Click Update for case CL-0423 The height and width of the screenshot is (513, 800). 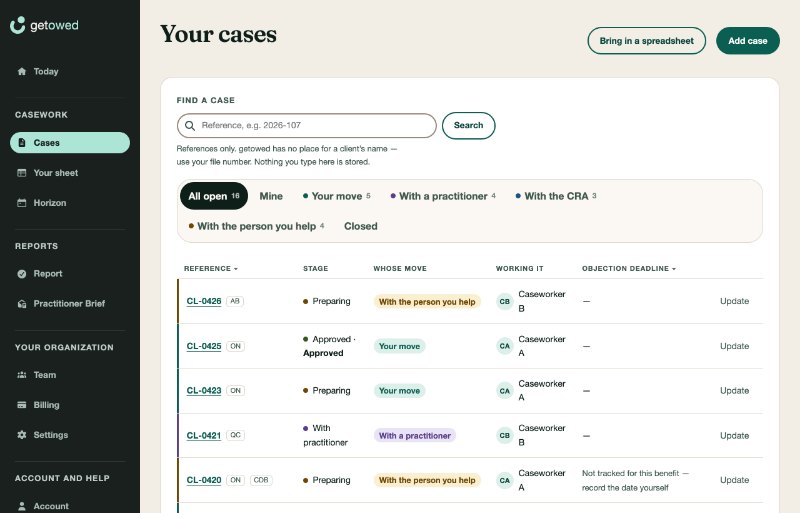click(x=734, y=390)
